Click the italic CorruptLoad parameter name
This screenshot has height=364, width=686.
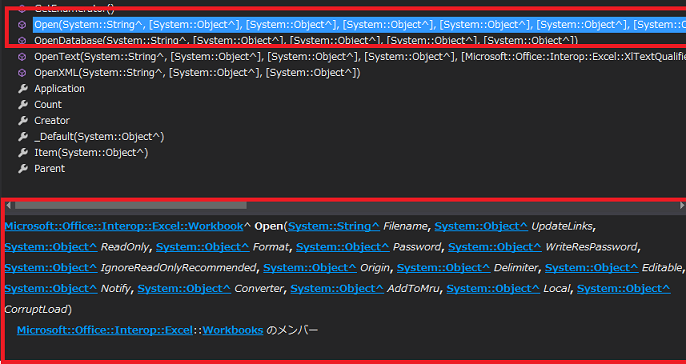click(36, 309)
